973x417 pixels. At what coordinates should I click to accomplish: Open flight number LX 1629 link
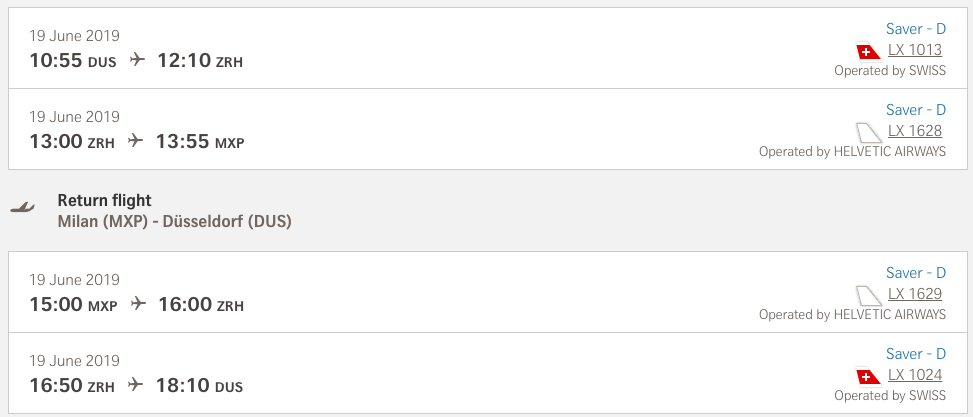point(915,294)
